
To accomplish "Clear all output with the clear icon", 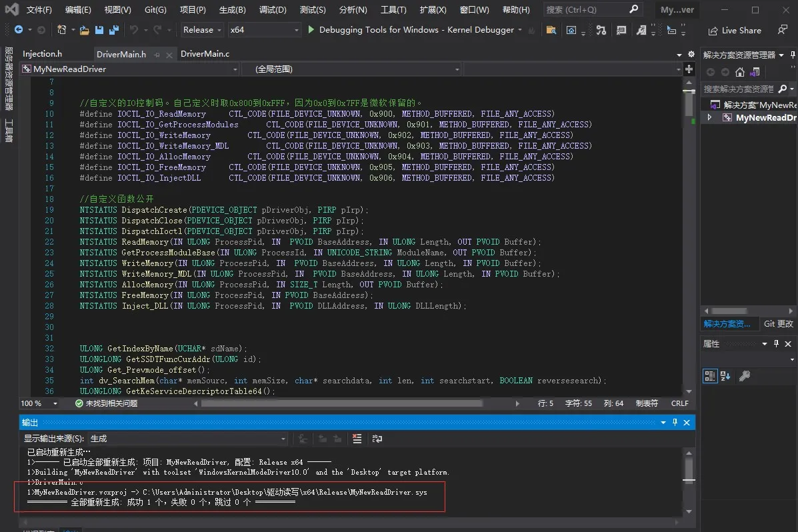I will click(357, 439).
